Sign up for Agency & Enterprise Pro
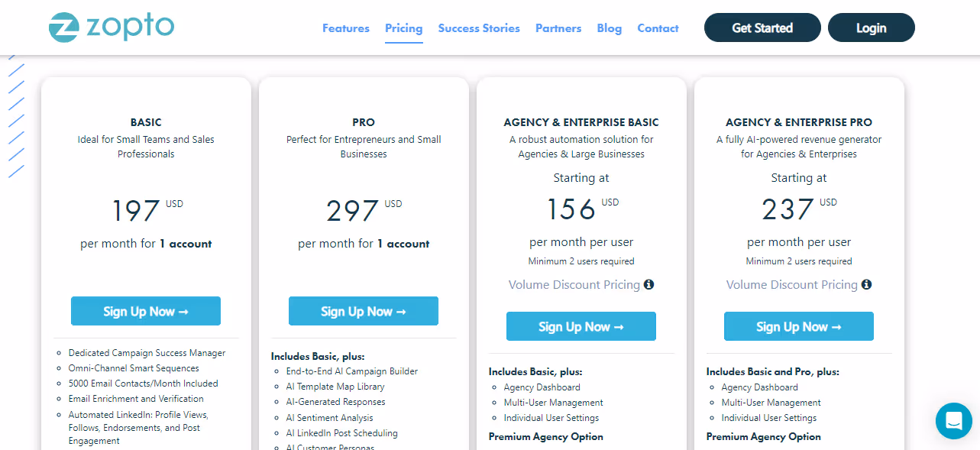This screenshot has height=450, width=980. click(x=798, y=326)
